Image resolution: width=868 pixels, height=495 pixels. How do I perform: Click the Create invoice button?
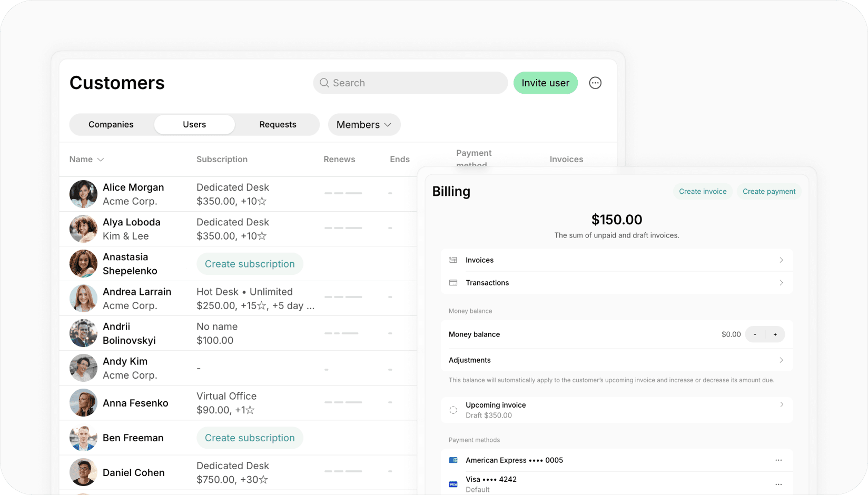point(703,191)
